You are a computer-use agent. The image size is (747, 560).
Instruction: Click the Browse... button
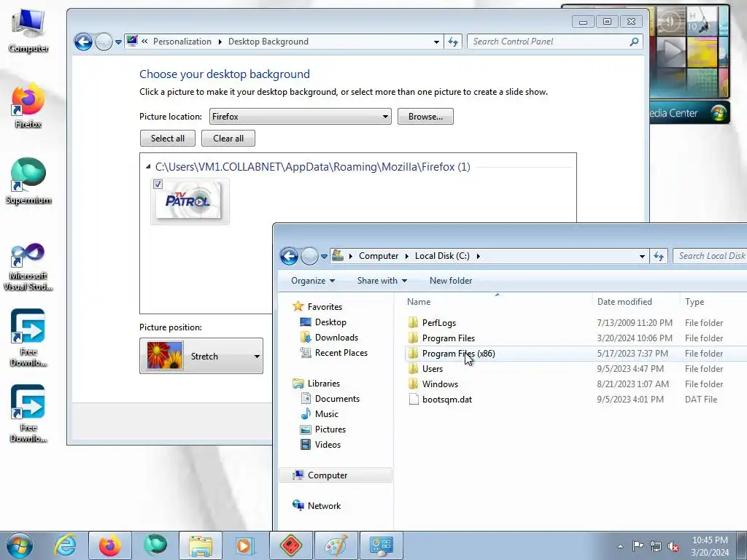tap(425, 116)
